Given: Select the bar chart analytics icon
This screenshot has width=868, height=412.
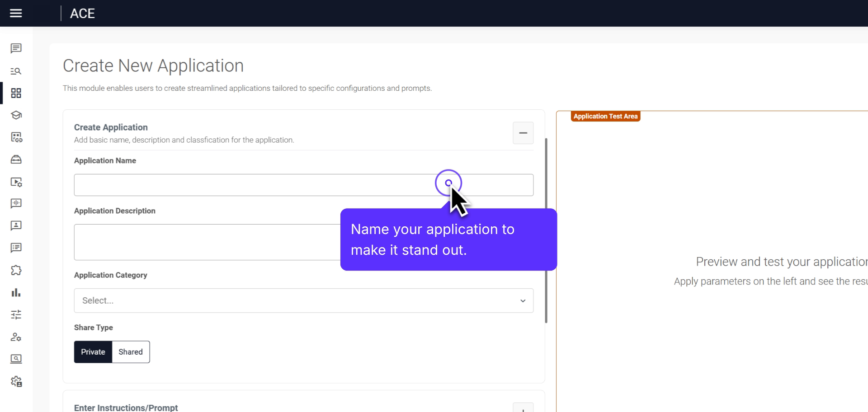Looking at the screenshot, I should click(16, 292).
